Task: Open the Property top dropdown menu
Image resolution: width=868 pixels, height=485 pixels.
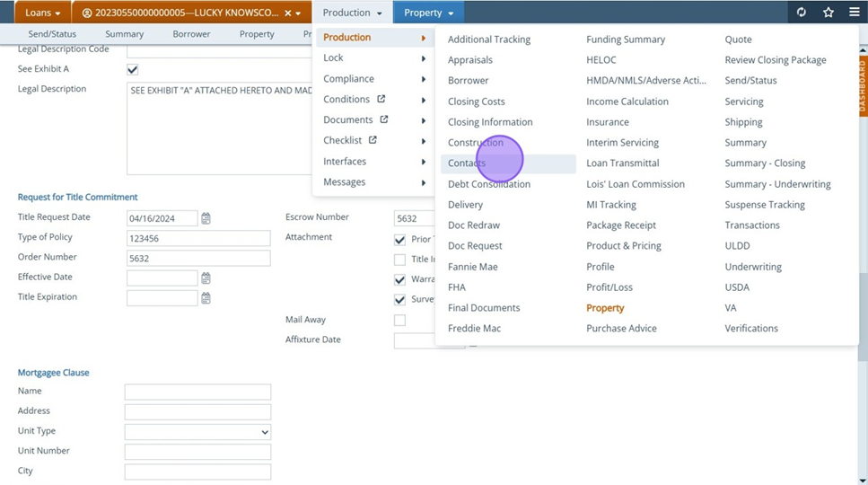Action: tap(428, 13)
